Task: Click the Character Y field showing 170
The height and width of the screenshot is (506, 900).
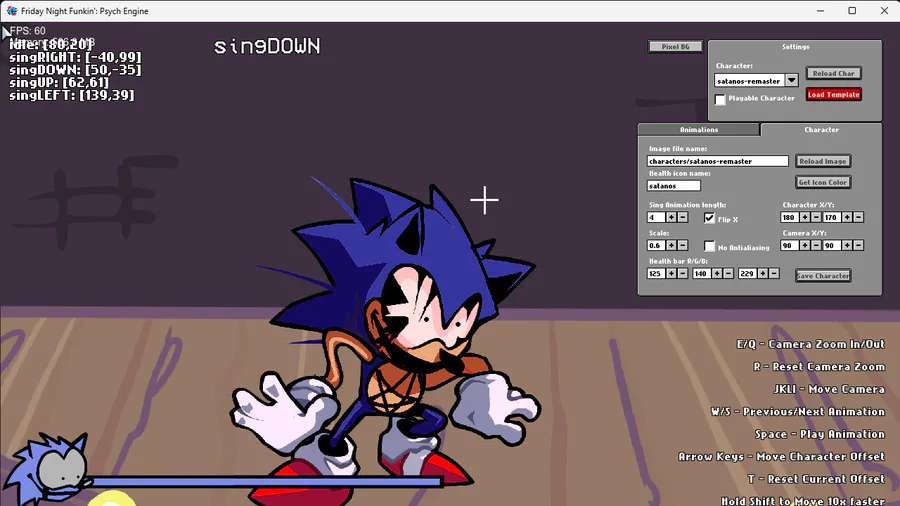Action: pos(832,217)
